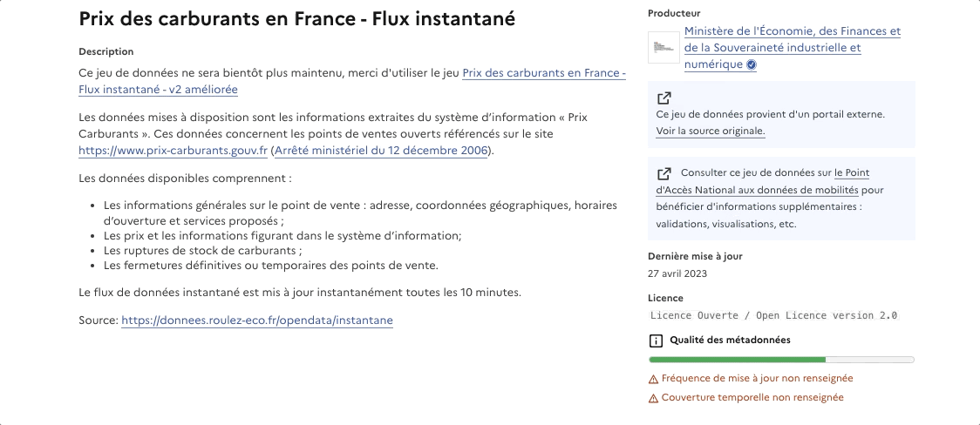This screenshot has height=425, width=980.
Task: Click the external link icon beside Consulter text
Action: 664,172
